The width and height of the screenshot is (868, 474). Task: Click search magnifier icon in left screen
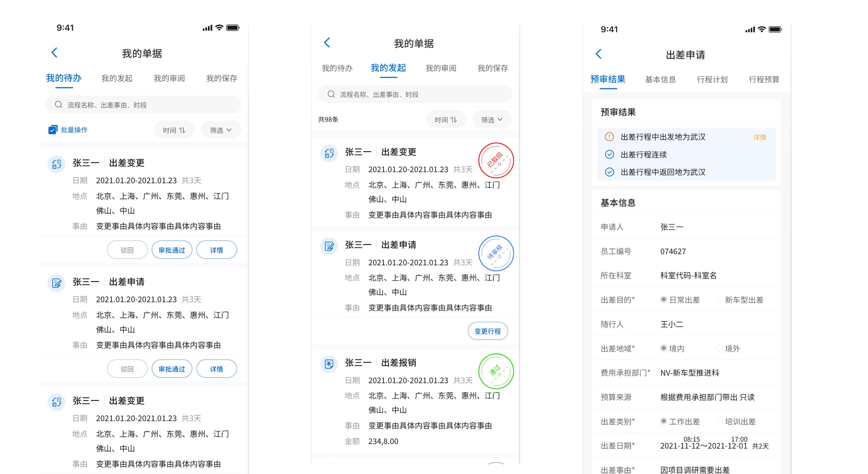coord(59,105)
